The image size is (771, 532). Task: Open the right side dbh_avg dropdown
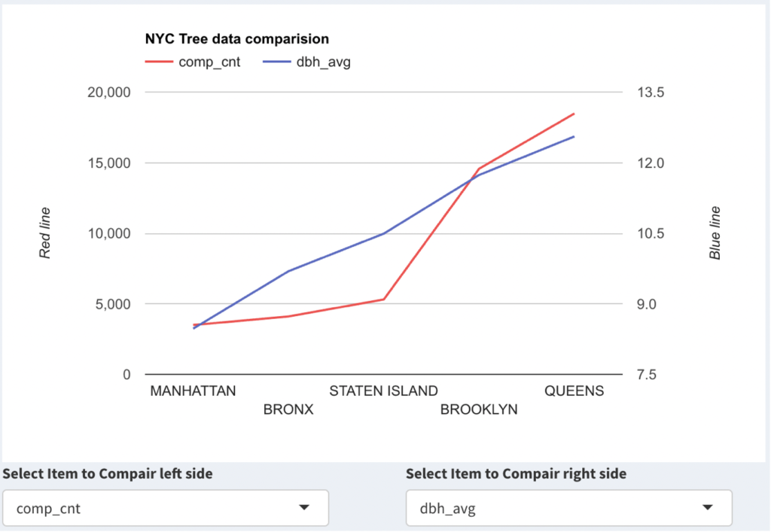coord(568,508)
